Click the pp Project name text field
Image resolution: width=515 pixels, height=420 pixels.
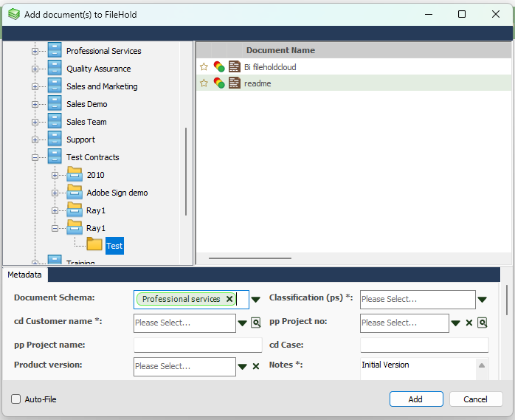click(x=198, y=345)
